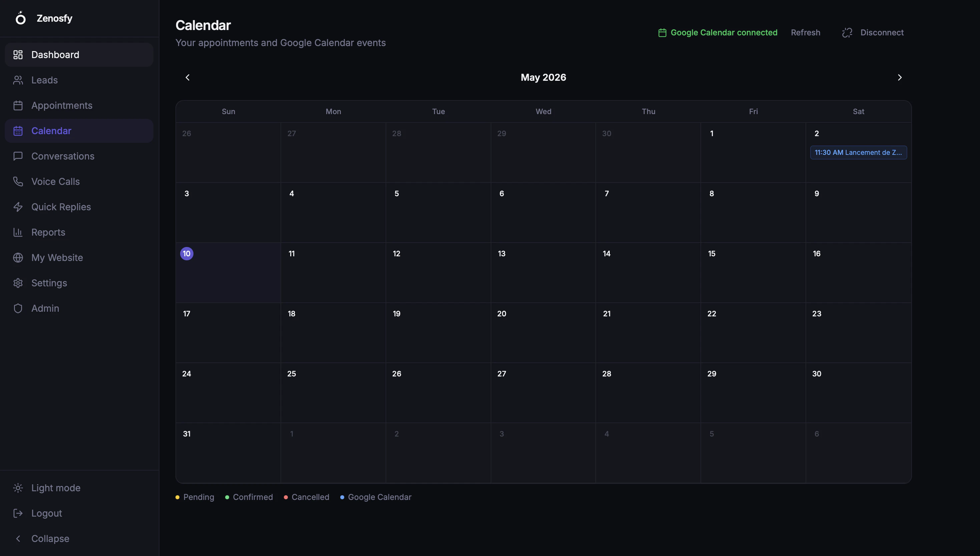The image size is (980, 556).
Task: Click the My Website globe icon
Action: click(x=18, y=257)
